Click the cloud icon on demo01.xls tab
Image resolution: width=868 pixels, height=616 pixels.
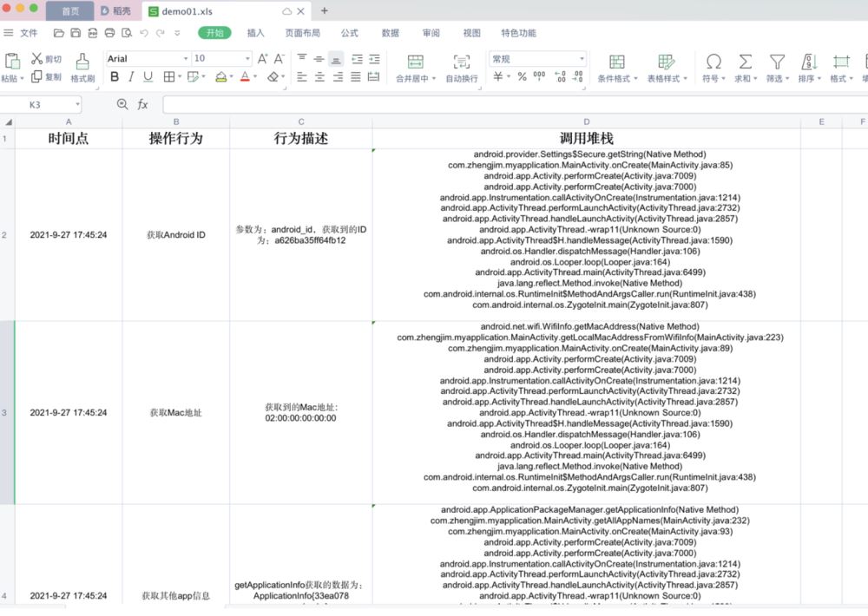point(286,11)
